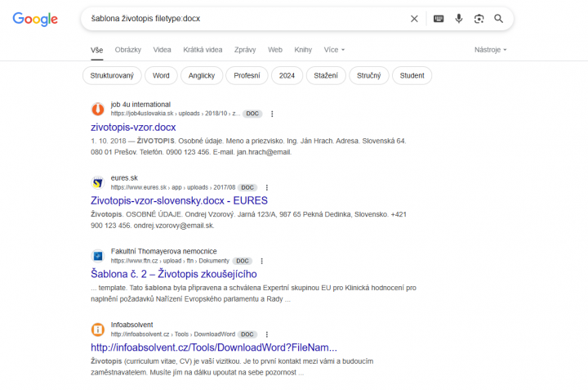Image resolution: width=588 pixels, height=390 pixels.
Task: Clear the search box with the X icon
Action: 414,19
